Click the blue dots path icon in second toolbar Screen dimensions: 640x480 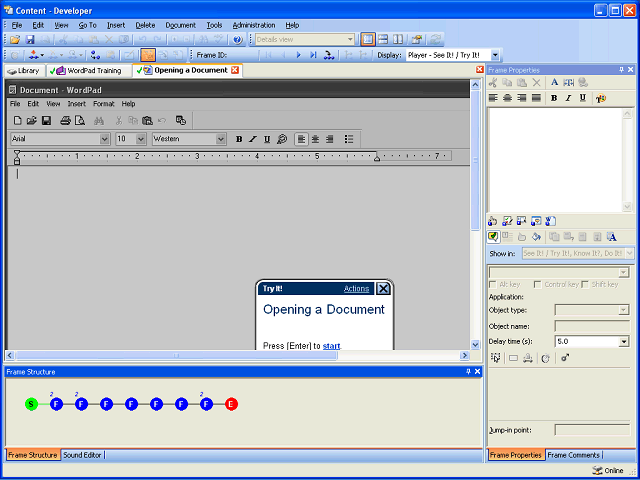click(x=96, y=55)
